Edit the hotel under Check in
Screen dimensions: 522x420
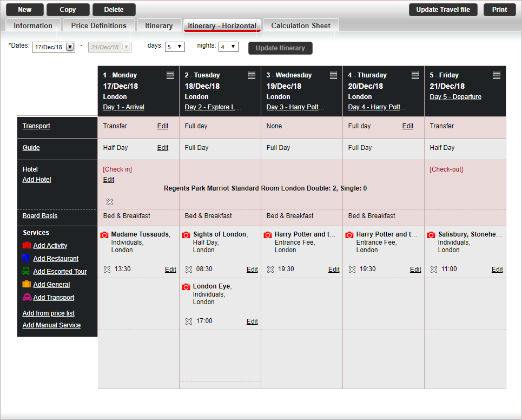(x=109, y=180)
